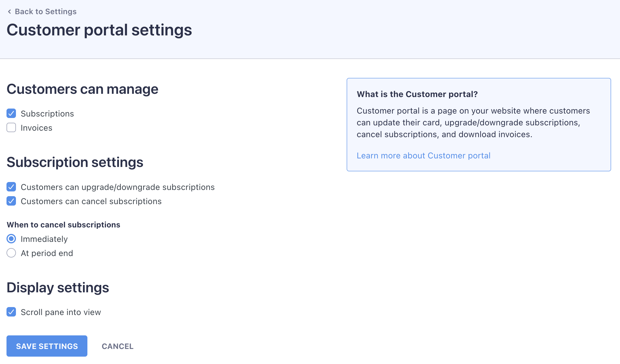Click the CANCEL button

118,346
